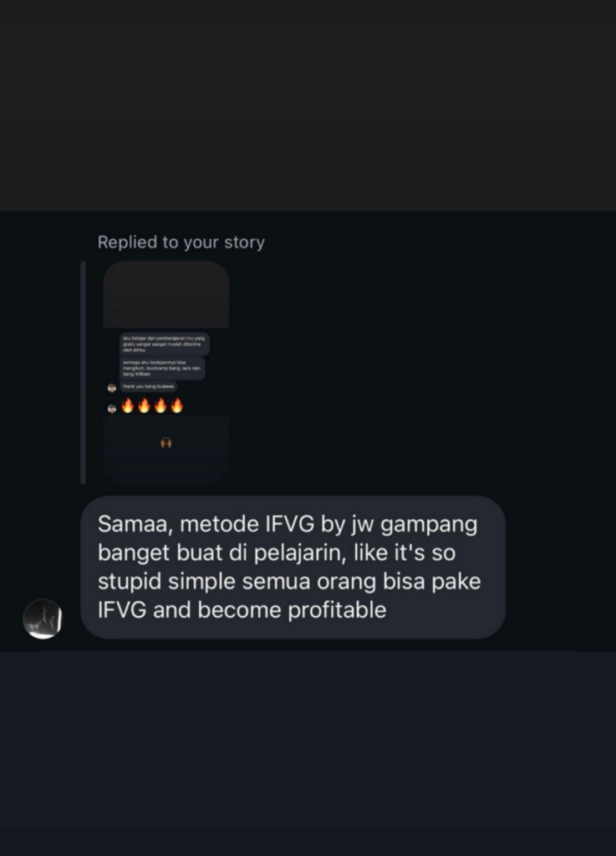
Task: Click the word 'profitable' in the message
Action: pos(337,609)
